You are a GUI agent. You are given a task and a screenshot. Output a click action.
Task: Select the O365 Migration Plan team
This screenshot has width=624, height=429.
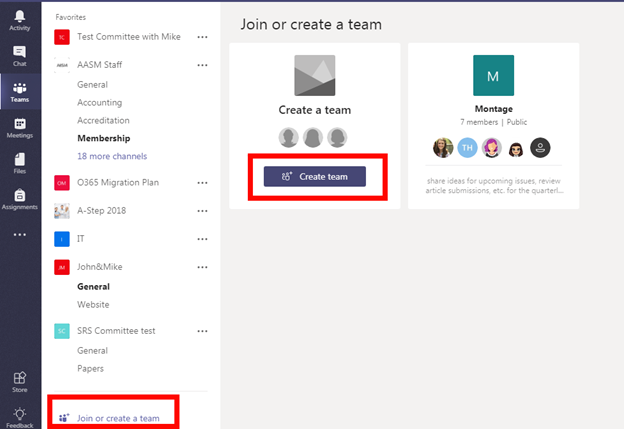[118, 182]
